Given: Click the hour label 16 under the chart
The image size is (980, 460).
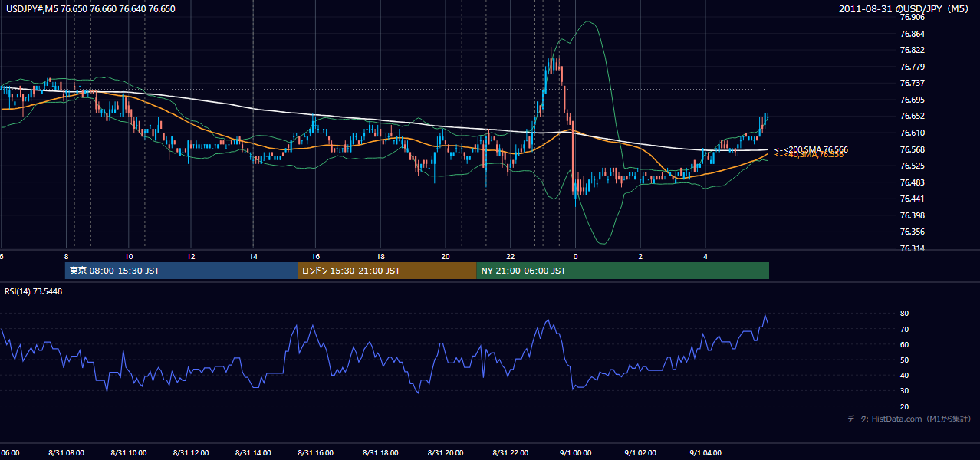Looking at the screenshot, I should [x=316, y=255].
